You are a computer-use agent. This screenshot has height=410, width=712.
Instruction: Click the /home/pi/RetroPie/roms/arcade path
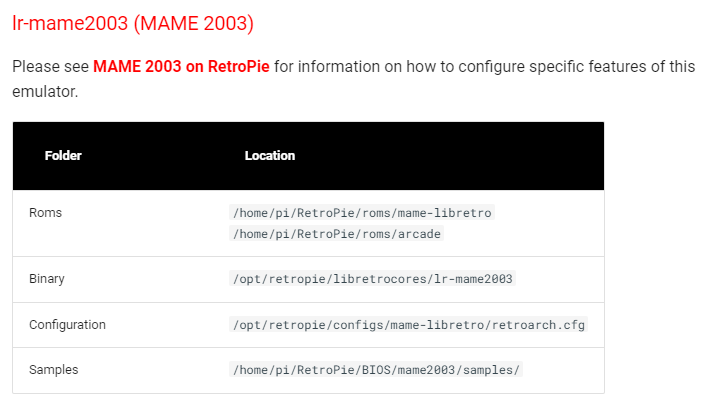pyautogui.click(x=336, y=234)
